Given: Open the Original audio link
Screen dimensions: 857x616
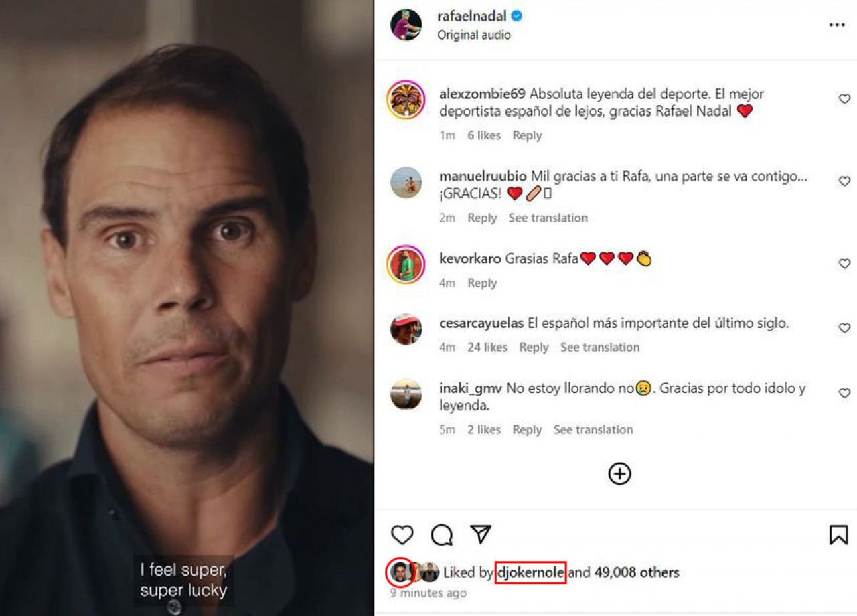Looking at the screenshot, I should [x=474, y=35].
